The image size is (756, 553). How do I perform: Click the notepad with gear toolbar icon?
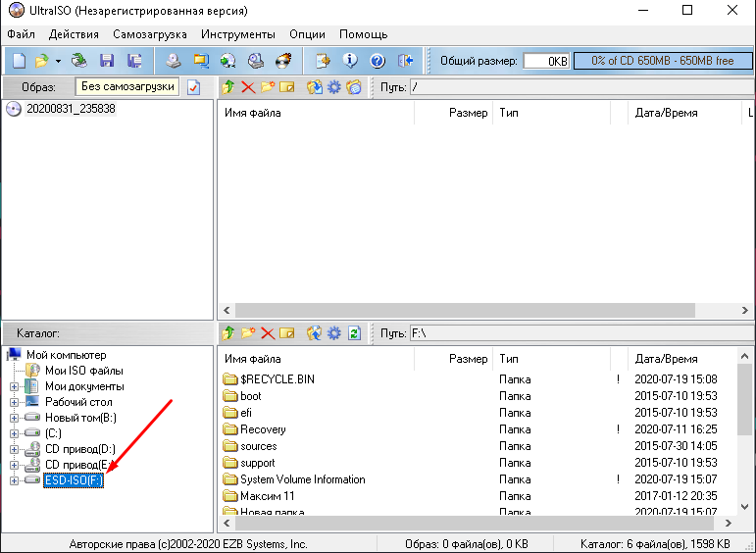click(323, 61)
